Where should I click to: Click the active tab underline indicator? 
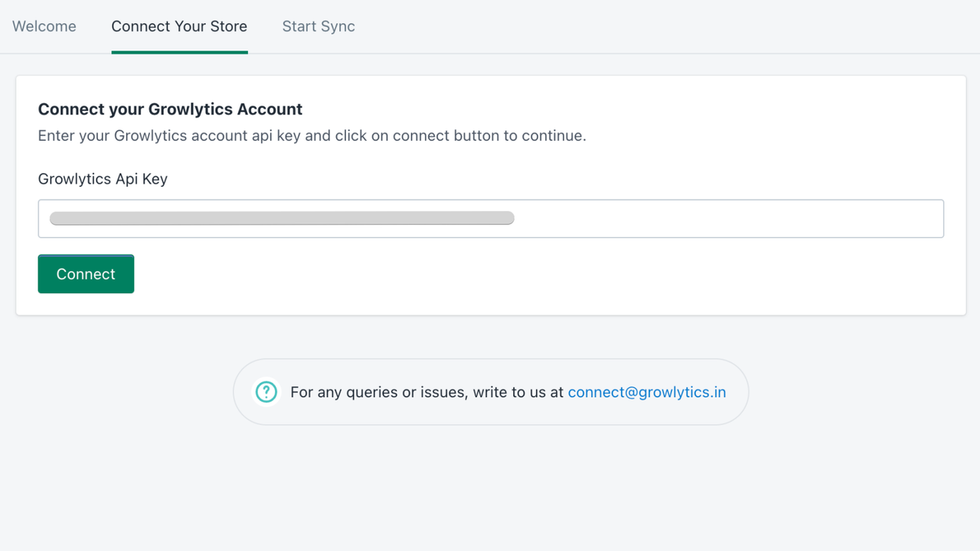(x=179, y=52)
